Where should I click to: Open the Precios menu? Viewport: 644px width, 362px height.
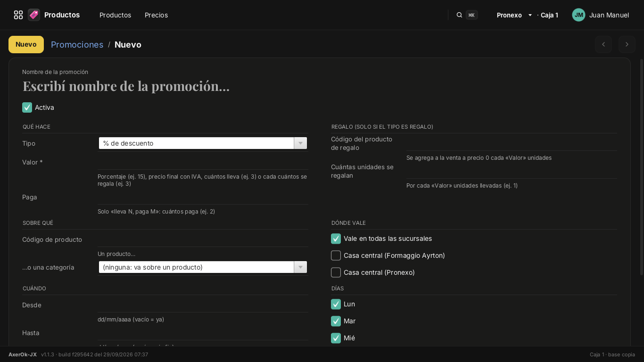[x=156, y=15]
